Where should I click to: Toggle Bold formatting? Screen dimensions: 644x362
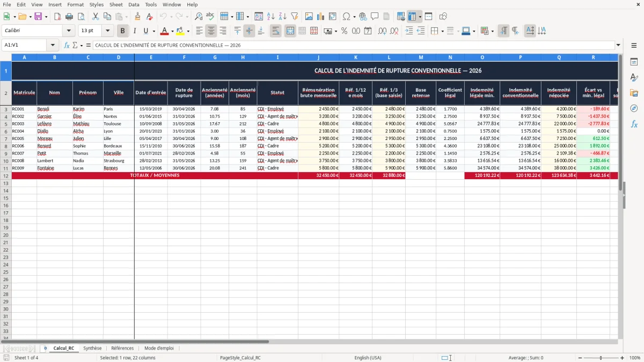pos(123,31)
